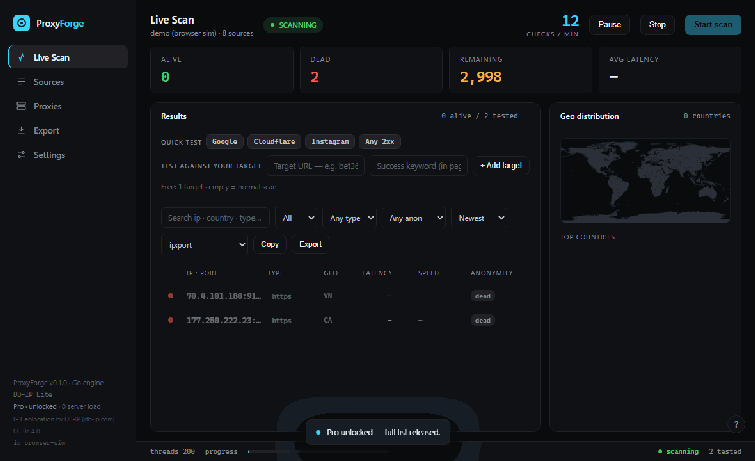Image resolution: width=755 pixels, height=461 pixels.
Task: Click the Live Scan pulse icon
Action: pos(21,57)
